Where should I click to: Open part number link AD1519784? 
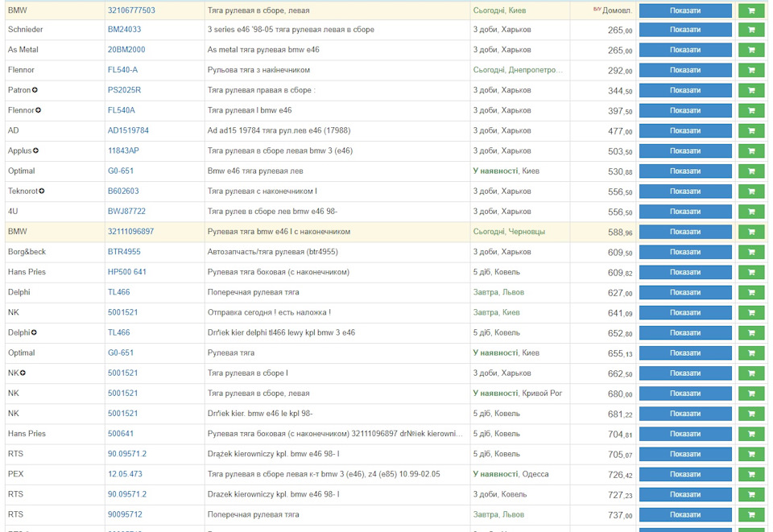tap(128, 130)
